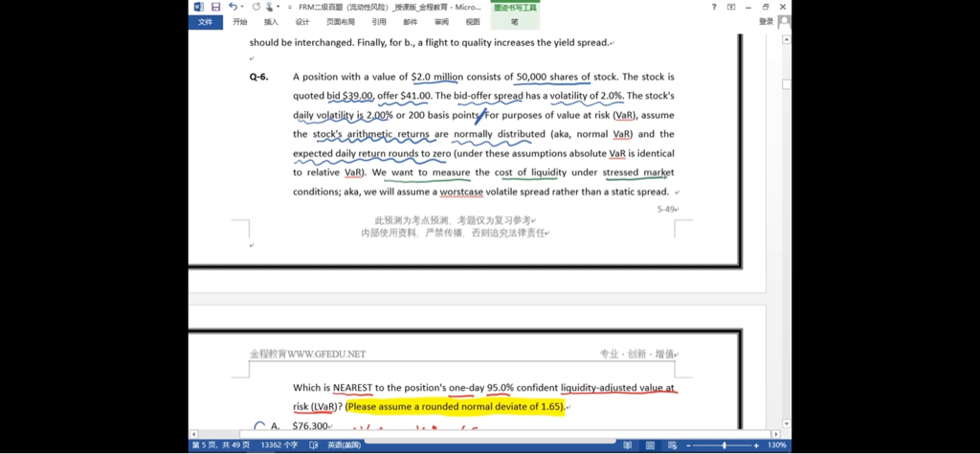980x454 pixels.
Task: Click the page count '第 5 页, 共 49 页'
Action: (221, 445)
